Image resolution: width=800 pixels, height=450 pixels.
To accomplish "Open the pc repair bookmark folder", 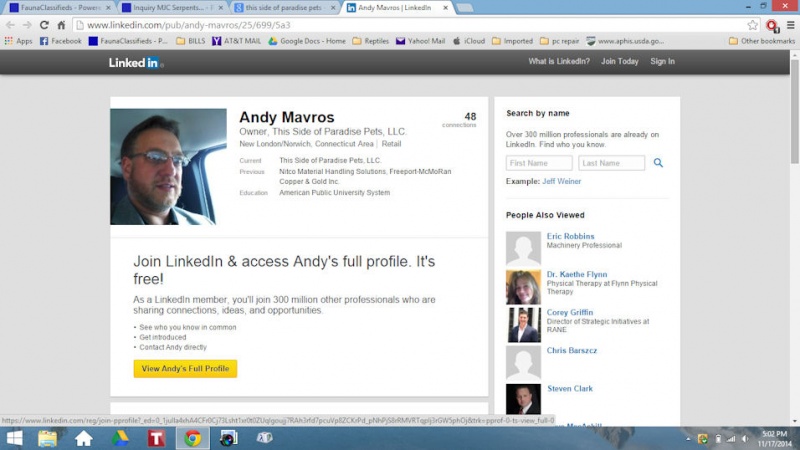I will [x=560, y=41].
